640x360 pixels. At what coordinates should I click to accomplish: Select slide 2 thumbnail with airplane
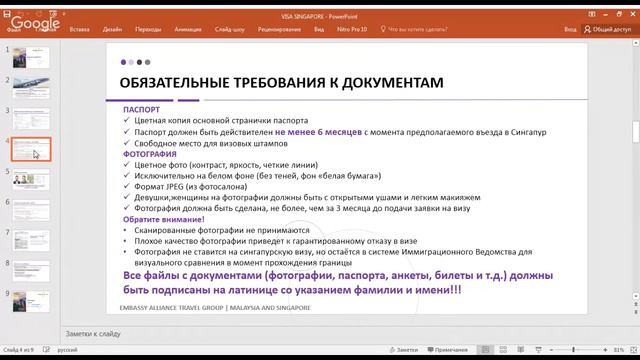pyautogui.click(x=31, y=88)
